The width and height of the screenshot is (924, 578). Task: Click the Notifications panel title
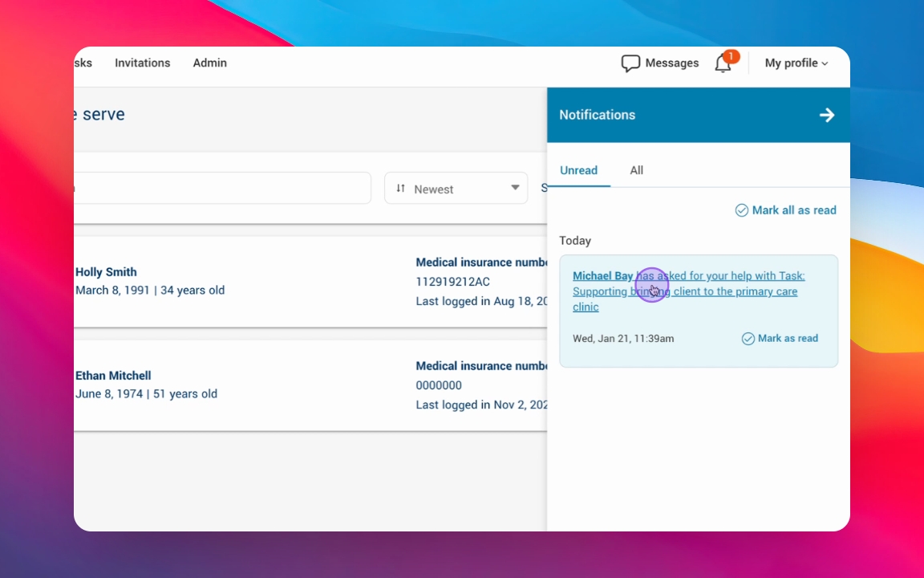(x=597, y=115)
